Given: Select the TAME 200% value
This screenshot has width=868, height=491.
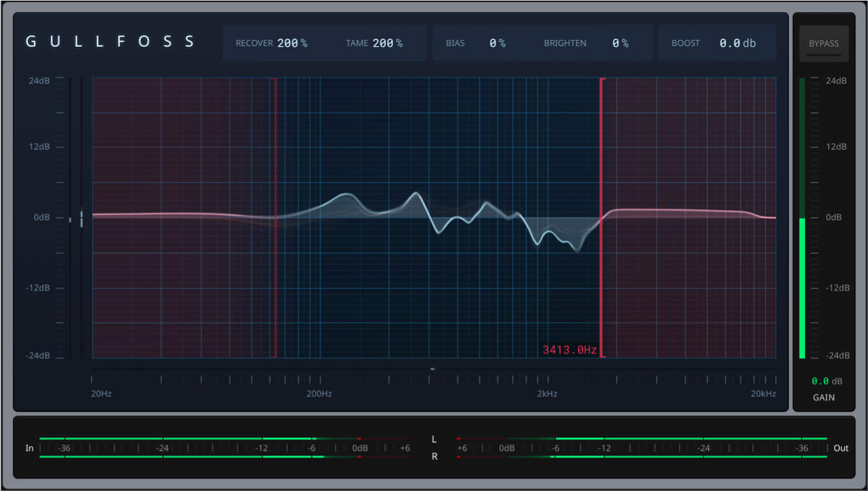Looking at the screenshot, I should [387, 43].
